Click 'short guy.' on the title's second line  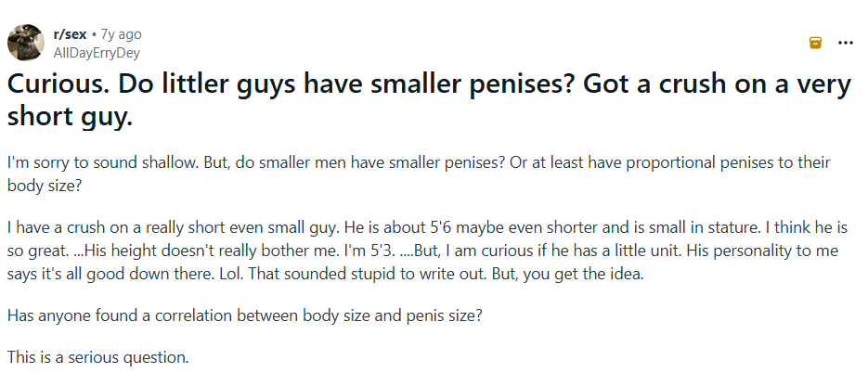70,117
